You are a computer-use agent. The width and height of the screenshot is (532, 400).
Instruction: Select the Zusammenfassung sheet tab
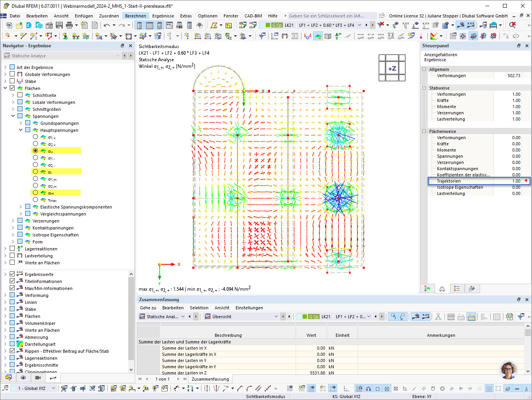tap(210, 379)
